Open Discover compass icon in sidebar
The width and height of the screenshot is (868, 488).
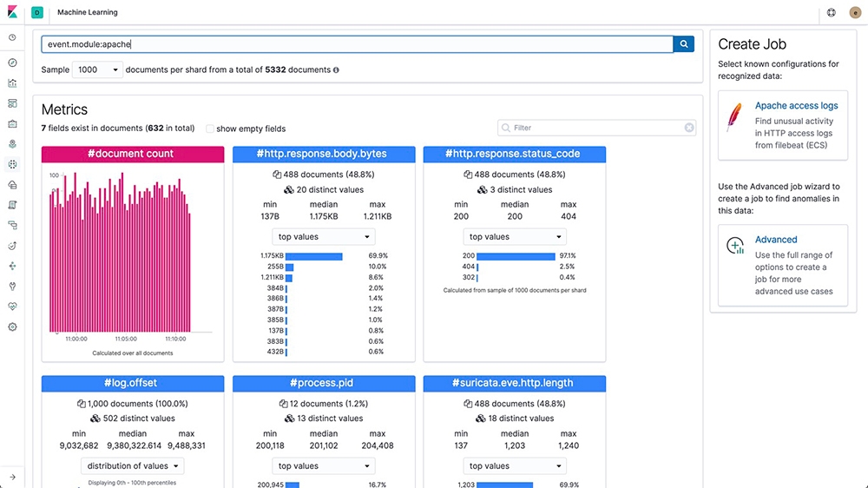[12, 63]
